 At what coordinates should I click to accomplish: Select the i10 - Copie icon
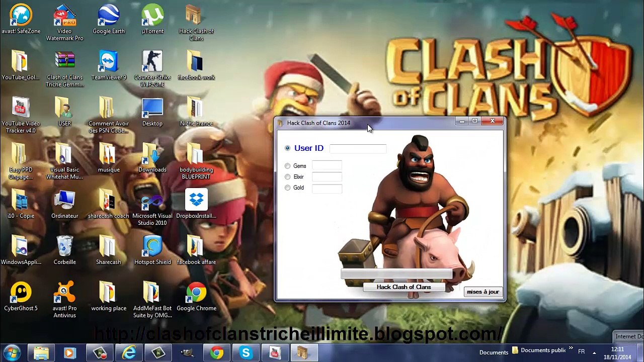click(x=21, y=205)
